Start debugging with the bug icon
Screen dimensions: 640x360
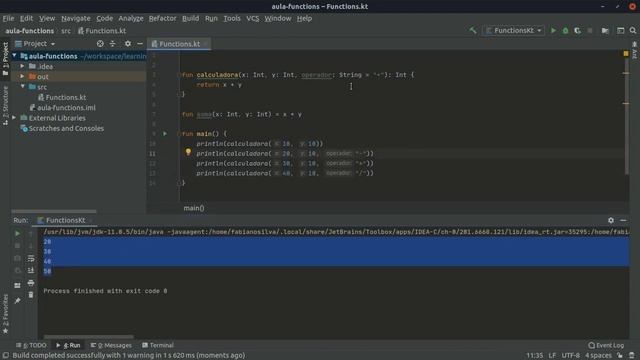565,31
